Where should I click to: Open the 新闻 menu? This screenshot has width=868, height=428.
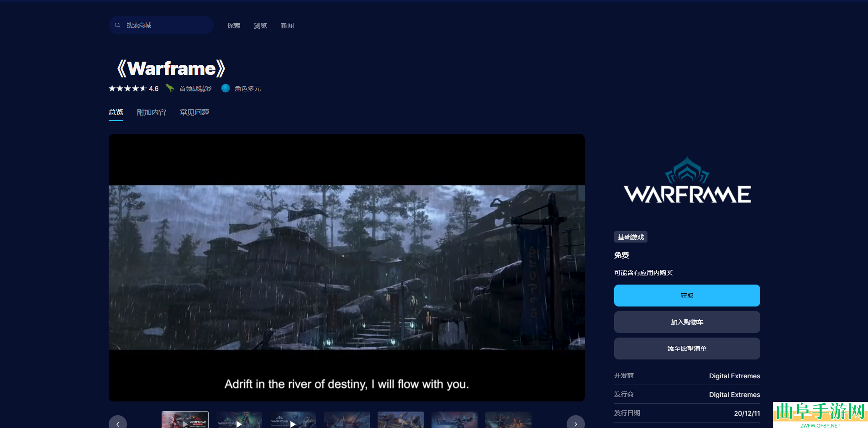tap(287, 26)
